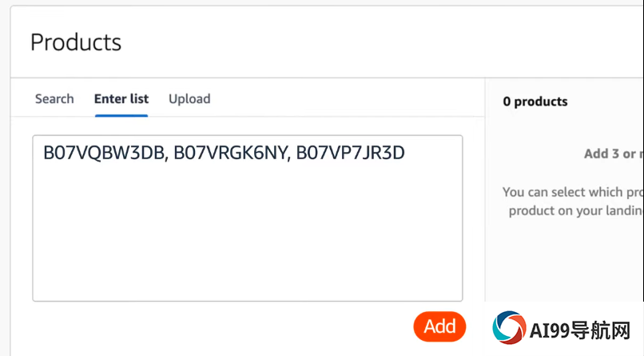Click the B07VQBW3DB ASIN in the text box
The image size is (644, 356).
(104, 153)
